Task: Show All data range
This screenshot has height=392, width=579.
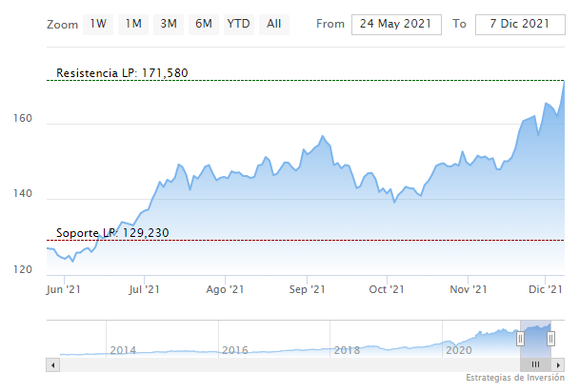Action: point(274,24)
